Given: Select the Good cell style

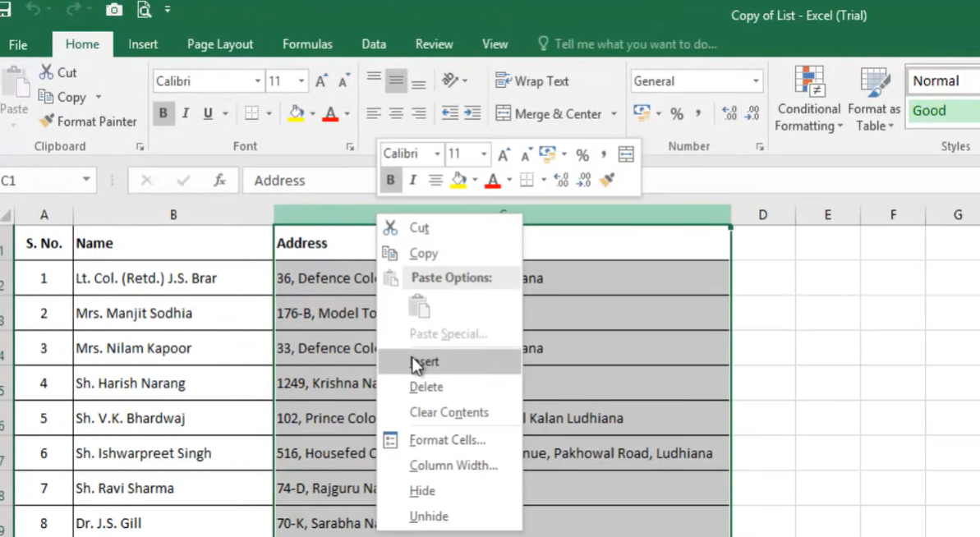Looking at the screenshot, I should pyautogui.click(x=944, y=111).
